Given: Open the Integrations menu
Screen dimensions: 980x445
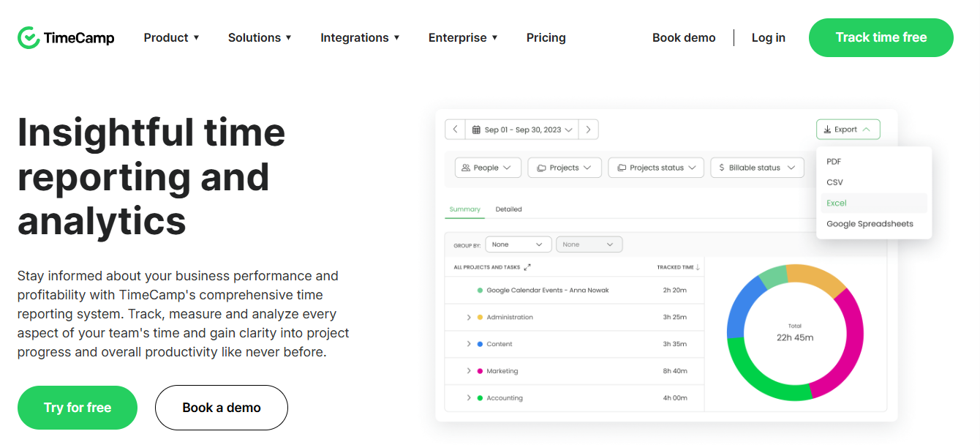Looking at the screenshot, I should (x=360, y=37).
